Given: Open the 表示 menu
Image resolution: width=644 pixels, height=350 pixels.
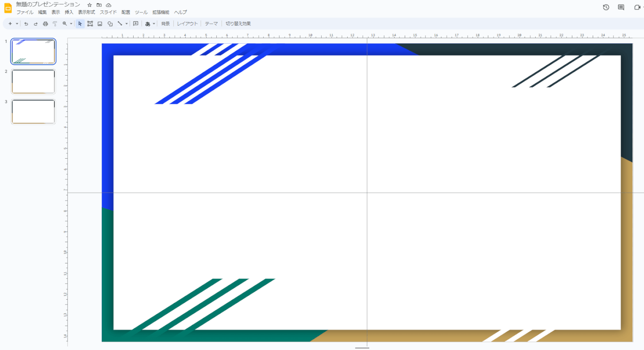Looking at the screenshot, I should [x=56, y=12].
